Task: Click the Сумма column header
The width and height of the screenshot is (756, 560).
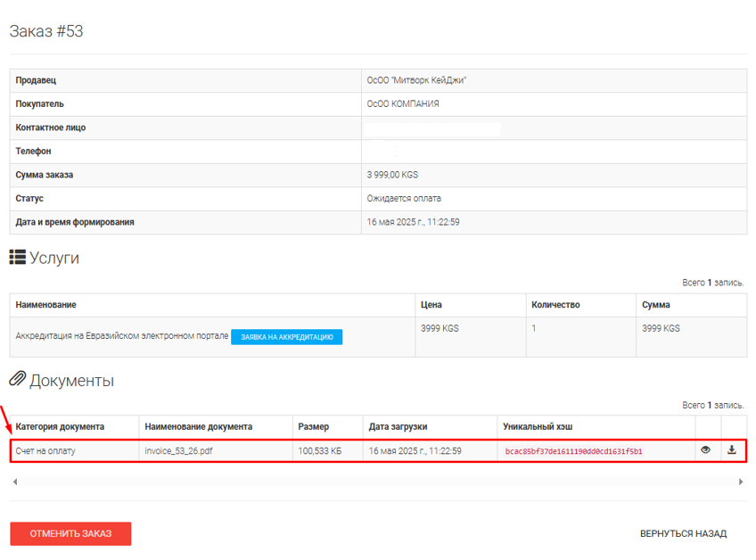Action: [656, 304]
